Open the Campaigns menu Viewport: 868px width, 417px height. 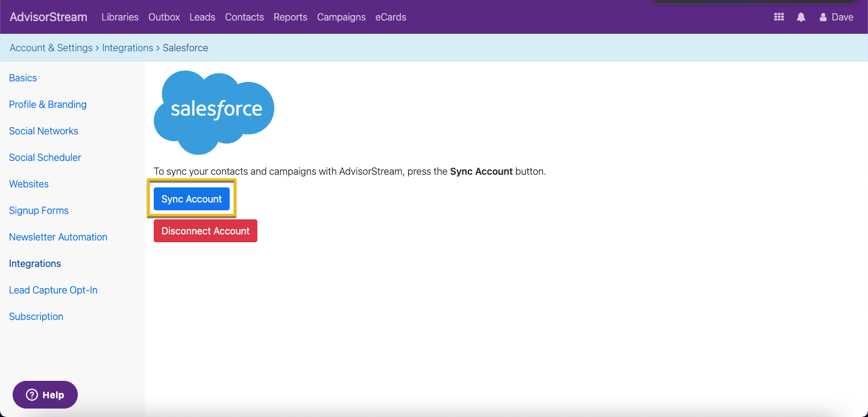point(341,17)
